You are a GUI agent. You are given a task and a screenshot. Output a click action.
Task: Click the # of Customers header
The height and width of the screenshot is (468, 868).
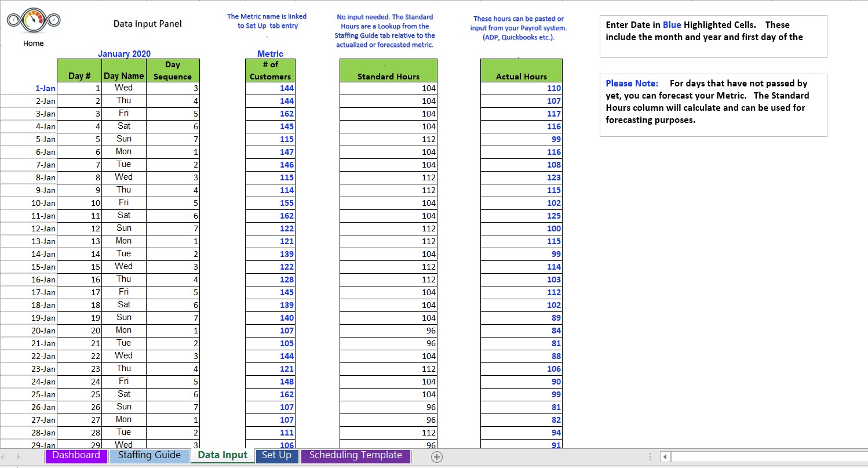pos(270,70)
